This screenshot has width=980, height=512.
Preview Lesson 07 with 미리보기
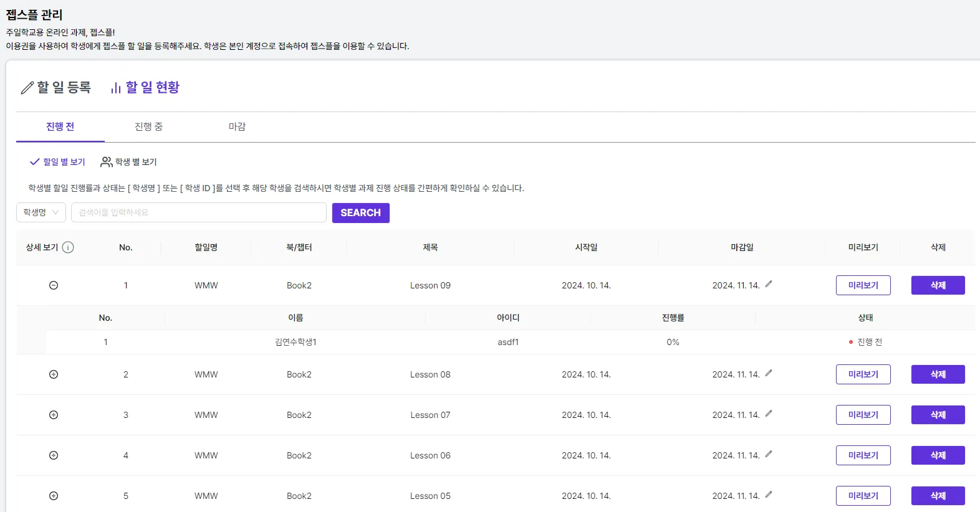point(863,415)
